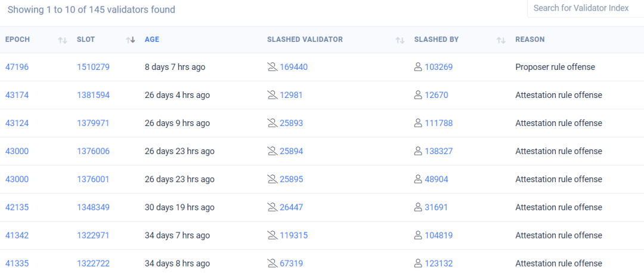This screenshot has height=273, width=644.
Task: Click user icon beside 138327
Action: point(418,151)
